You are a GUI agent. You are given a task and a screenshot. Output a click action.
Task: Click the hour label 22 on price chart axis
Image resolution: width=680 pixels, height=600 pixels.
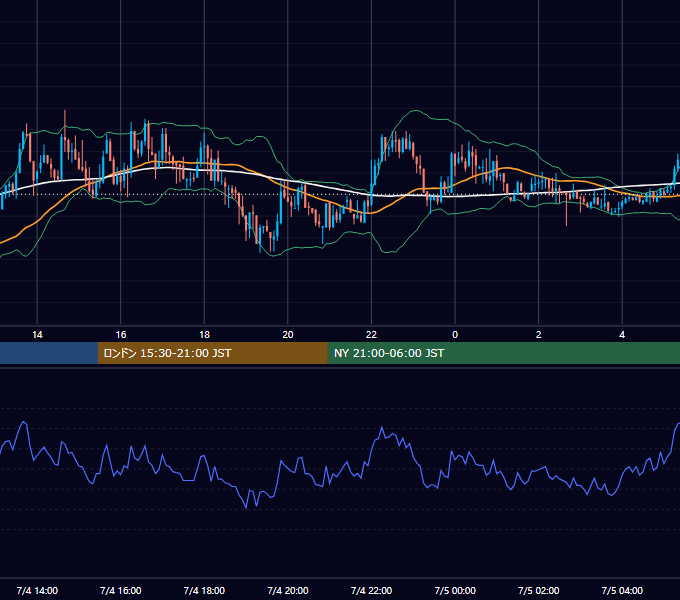371,335
